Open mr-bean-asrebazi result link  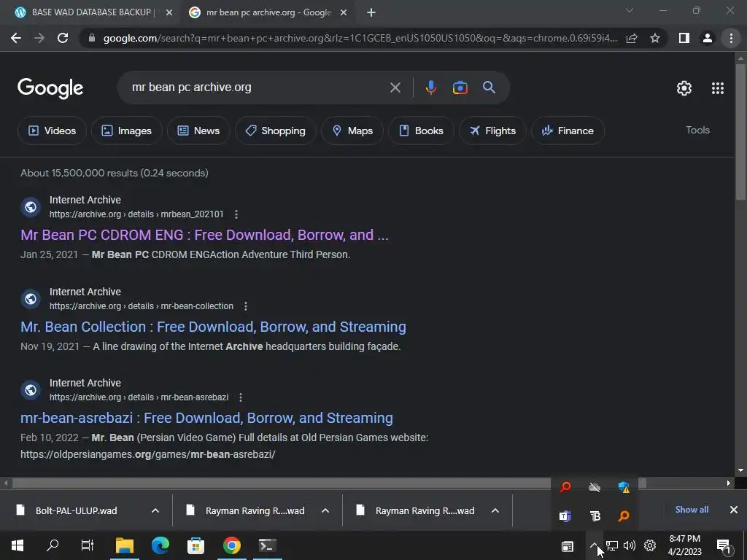point(206,418)
